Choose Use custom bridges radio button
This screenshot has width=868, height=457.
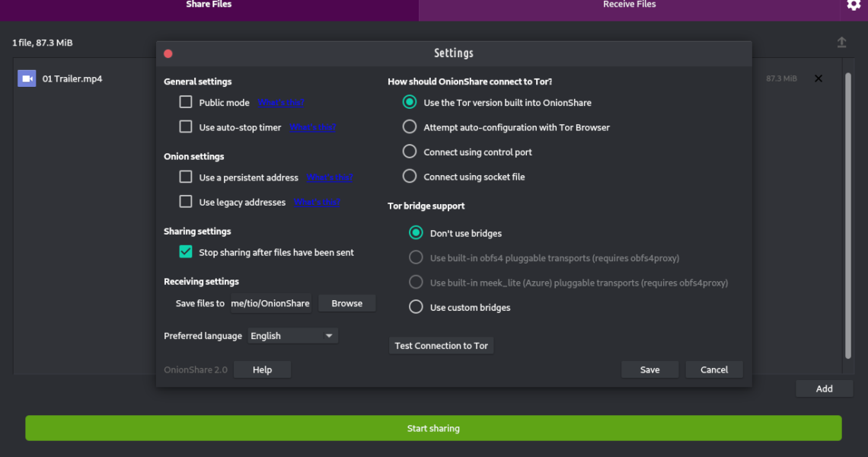click(x=416, y=308)
